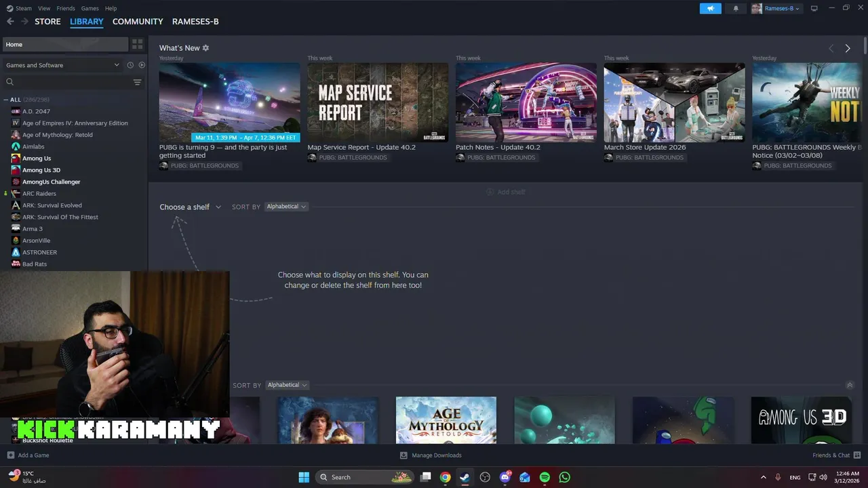This screenshot has width=868, height=488.
Task: Open Age of Mythology Retold shelf cover
Action: tap(446, 420)
